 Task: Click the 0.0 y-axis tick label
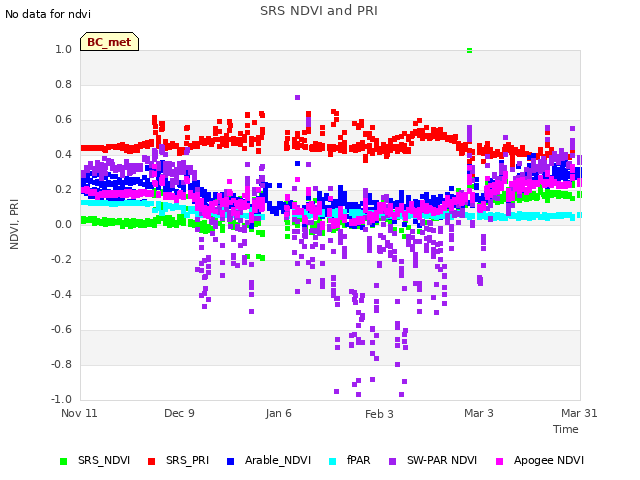tap(64, 224)
